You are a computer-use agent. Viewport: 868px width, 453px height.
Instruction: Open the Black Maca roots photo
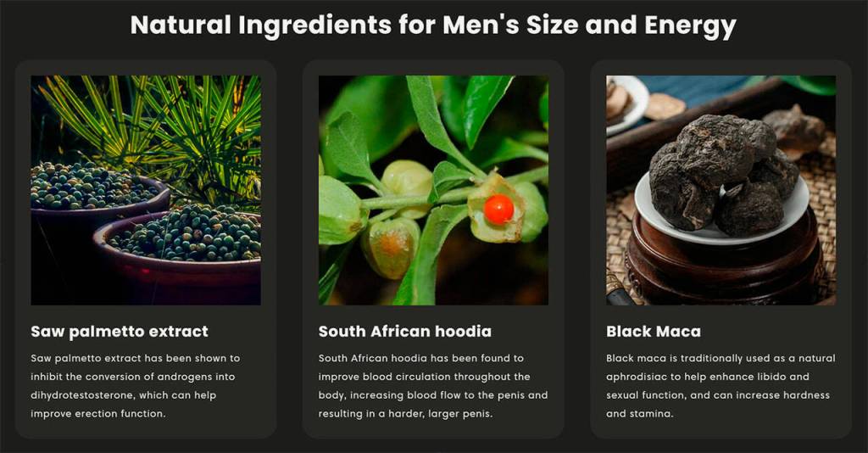[721, 190]
